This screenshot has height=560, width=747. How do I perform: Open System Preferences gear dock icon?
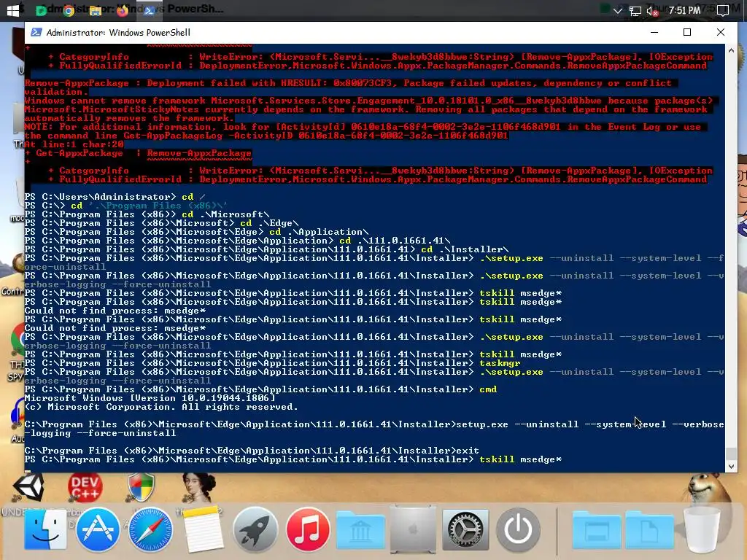[465, 529]
